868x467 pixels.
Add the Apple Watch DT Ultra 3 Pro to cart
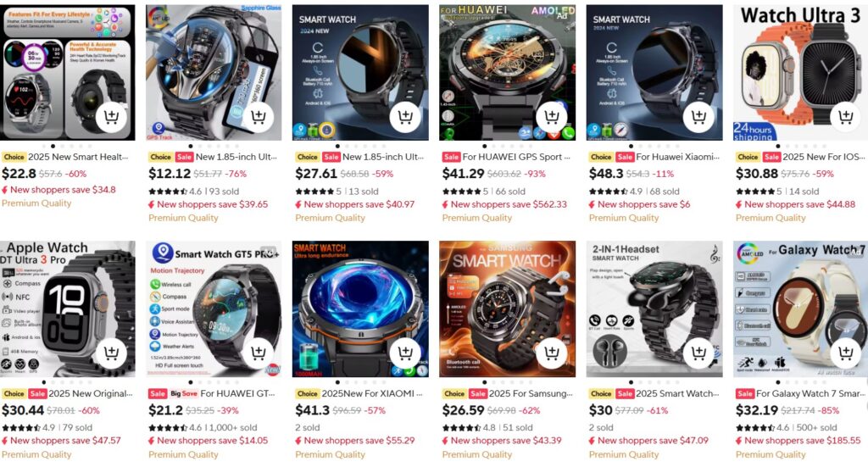(111, 353)
